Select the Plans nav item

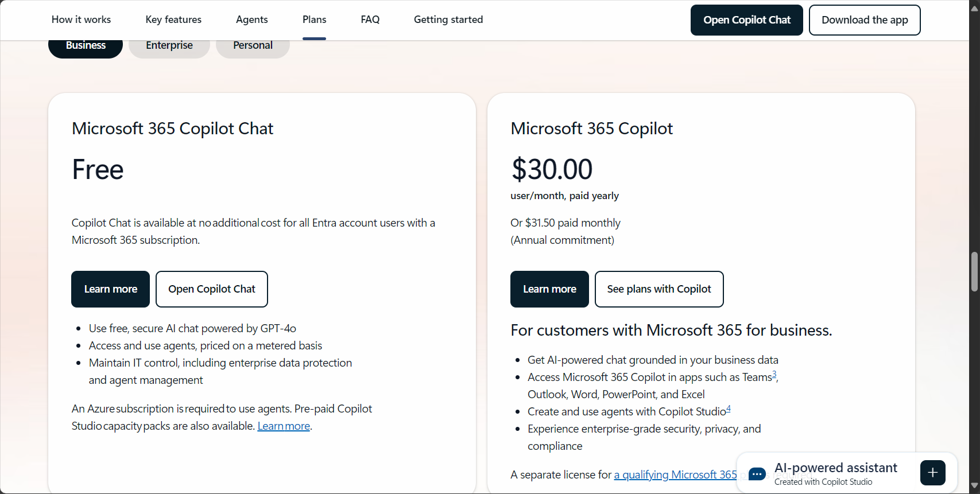pyautogui.click(x=314, y=20)
